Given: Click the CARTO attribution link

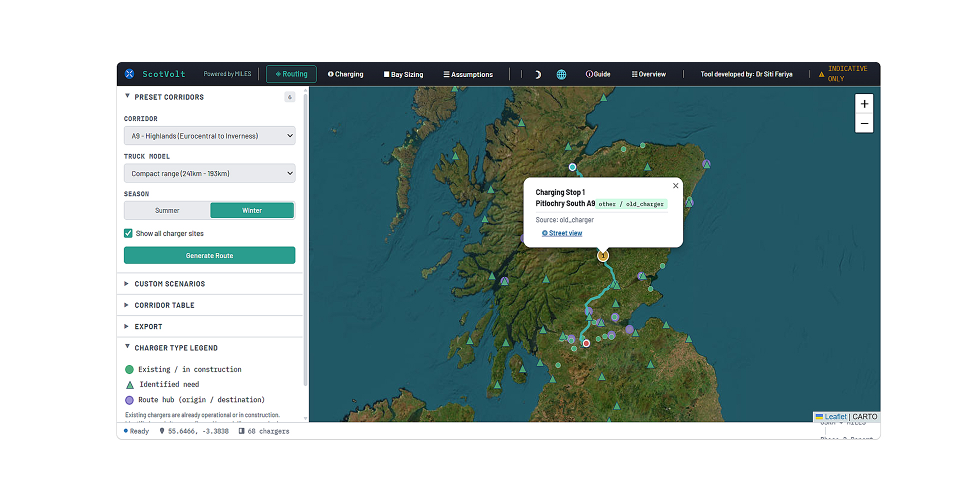Looking at the screenshot, I should coord(865,416).
